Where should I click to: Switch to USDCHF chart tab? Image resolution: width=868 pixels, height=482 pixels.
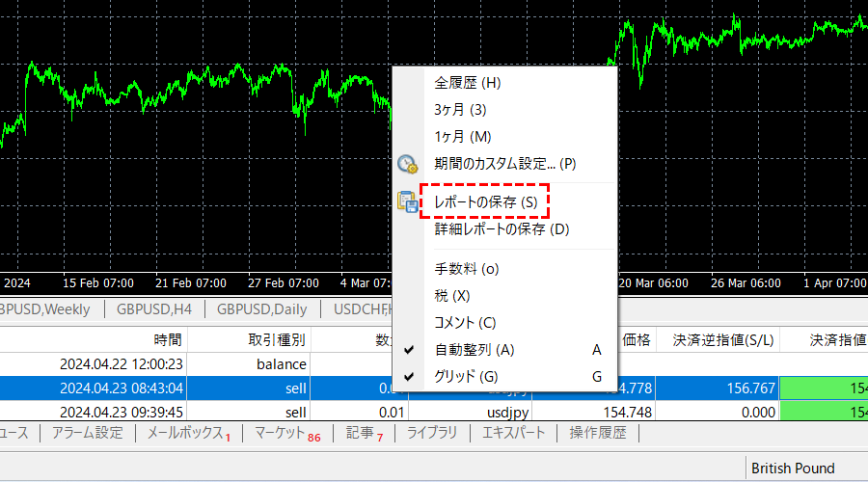363,308
